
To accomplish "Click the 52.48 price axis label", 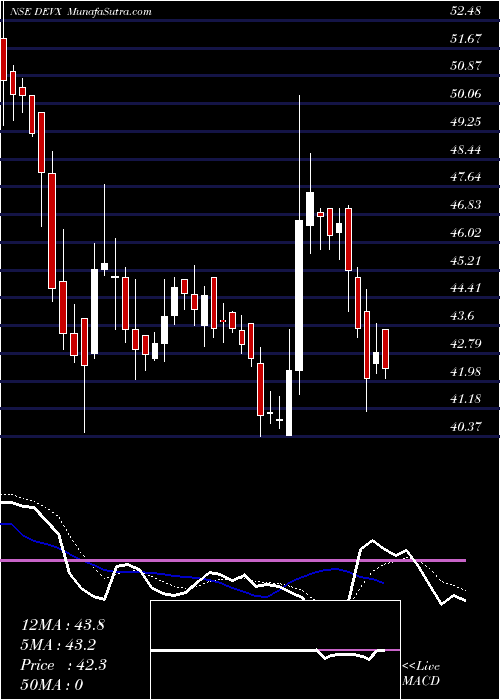I will [x=466, y=11].
